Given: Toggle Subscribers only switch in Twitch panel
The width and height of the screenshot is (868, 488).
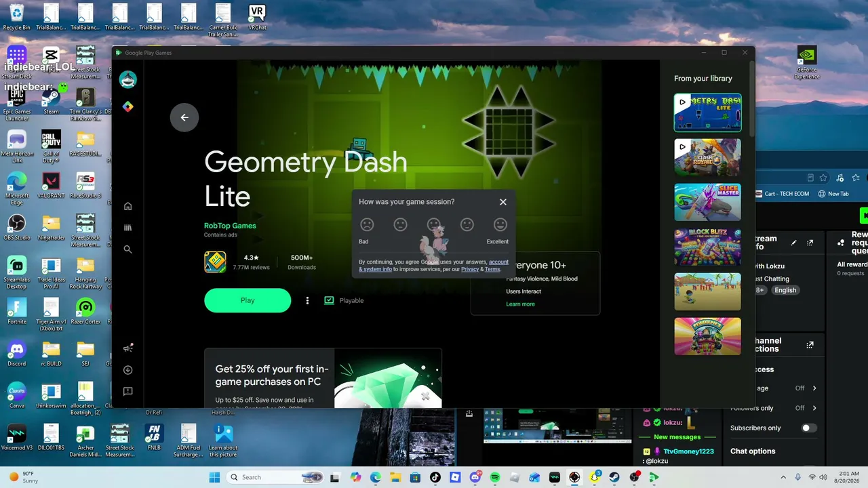Looking at the screenshot, I should (x=808, y=428).
